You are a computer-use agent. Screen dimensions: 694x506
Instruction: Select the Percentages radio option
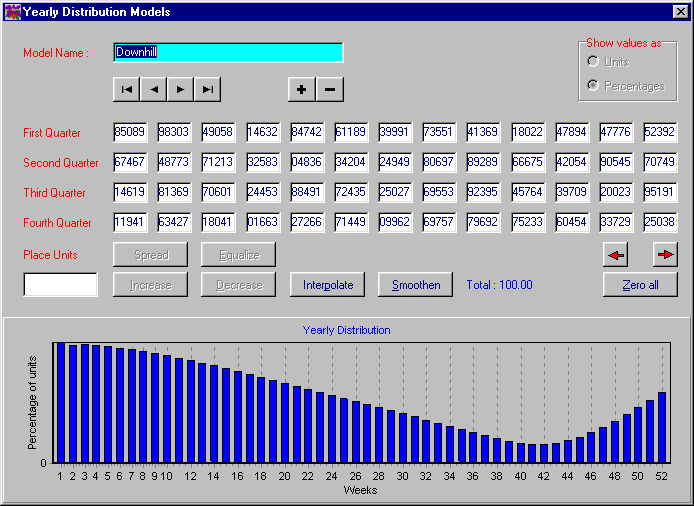click(626, 85)
